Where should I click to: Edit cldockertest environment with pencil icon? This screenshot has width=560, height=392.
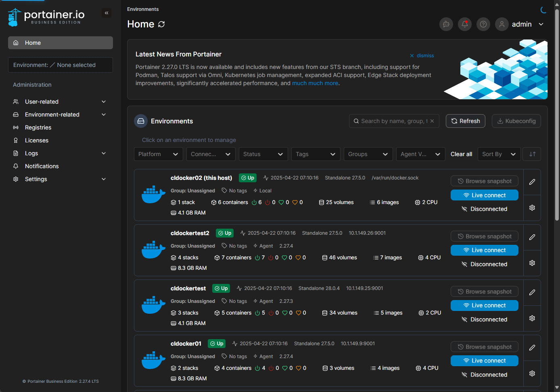(x=532, y=292)
